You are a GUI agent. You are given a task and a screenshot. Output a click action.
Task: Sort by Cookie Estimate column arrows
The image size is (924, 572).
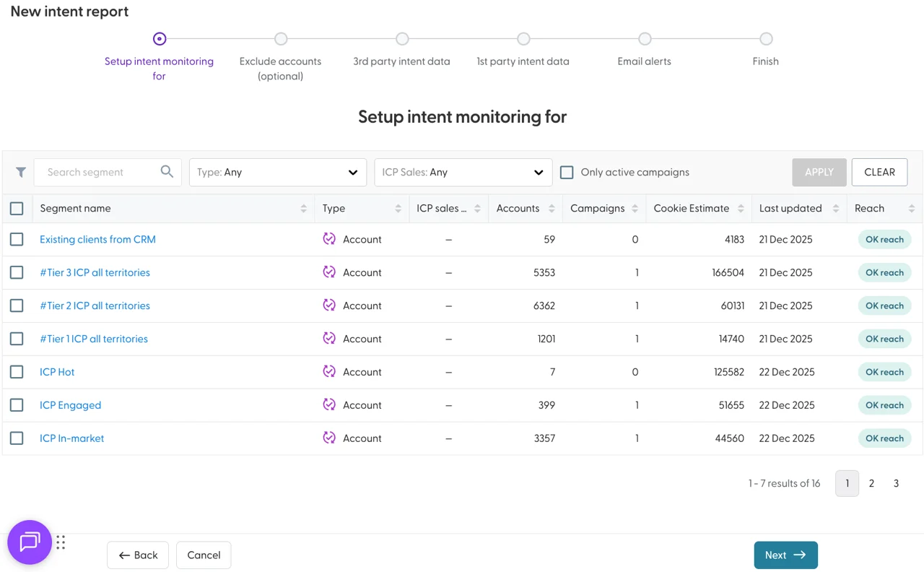(741, 209)
